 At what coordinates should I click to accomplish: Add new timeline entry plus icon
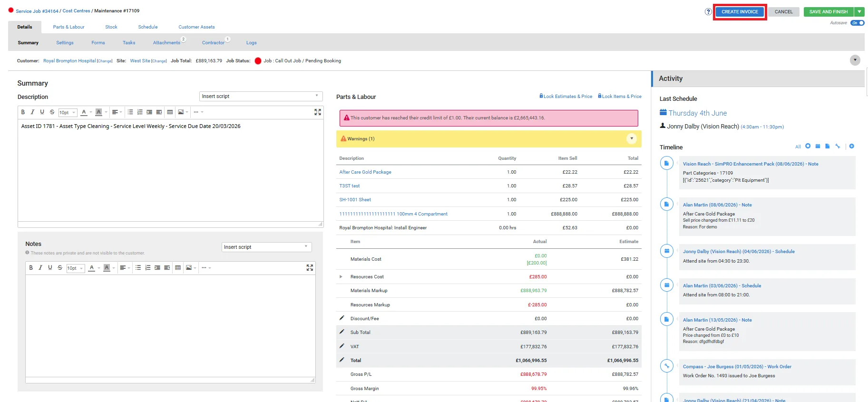pyautogui.click(x=852, y=146)
